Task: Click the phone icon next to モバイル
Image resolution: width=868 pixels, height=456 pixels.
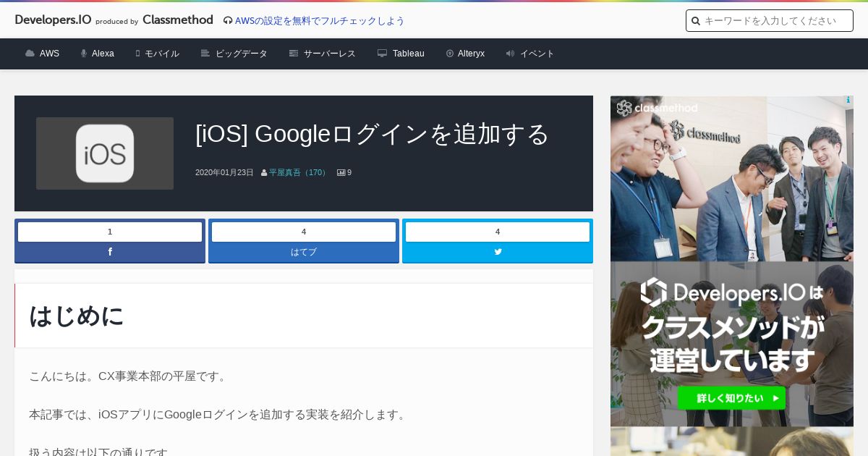Action: coord(137,54)
